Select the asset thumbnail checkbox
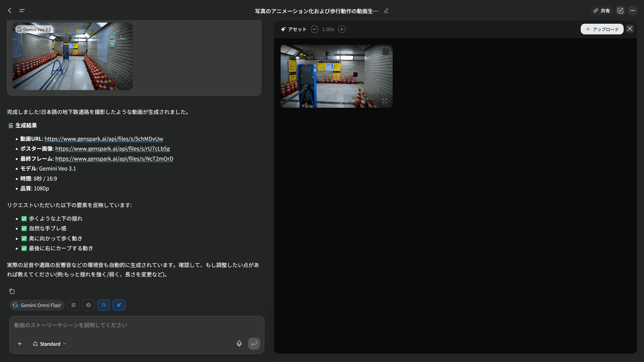The image size is (644, 362). coord(386,51)
